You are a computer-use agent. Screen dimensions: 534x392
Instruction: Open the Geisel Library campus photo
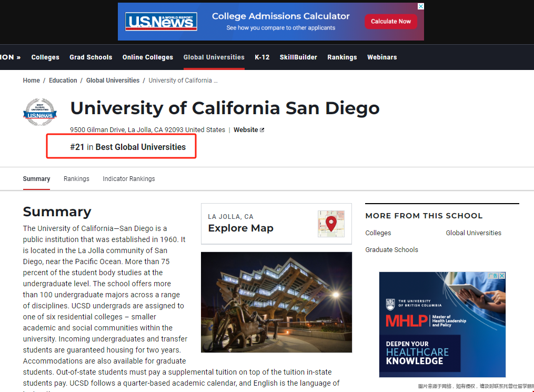click(276, 302)
